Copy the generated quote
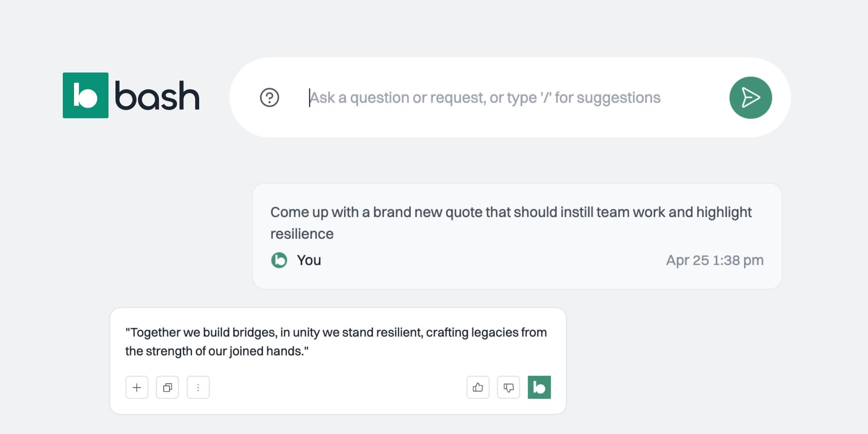The height and width of the screenshot is (434, 868). click(x=167, y=387)
